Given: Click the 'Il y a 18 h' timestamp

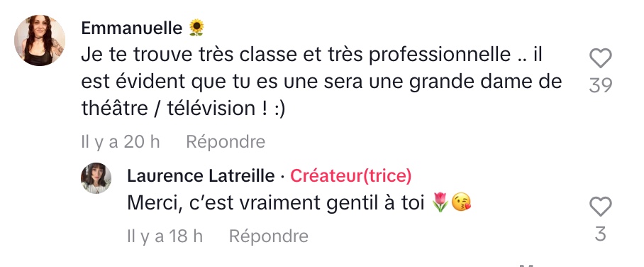Looking at the screenshot, I should pyautogui.click(x=165, y=236).
